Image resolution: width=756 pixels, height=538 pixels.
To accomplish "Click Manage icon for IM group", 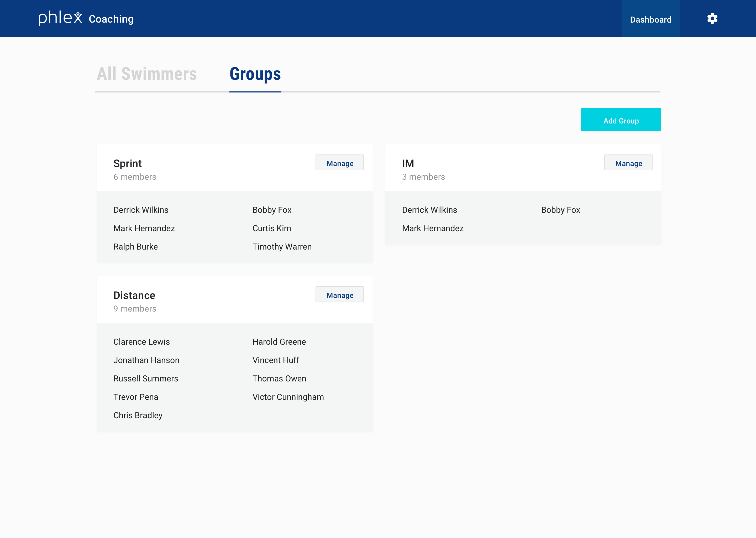I will point(628,163).
